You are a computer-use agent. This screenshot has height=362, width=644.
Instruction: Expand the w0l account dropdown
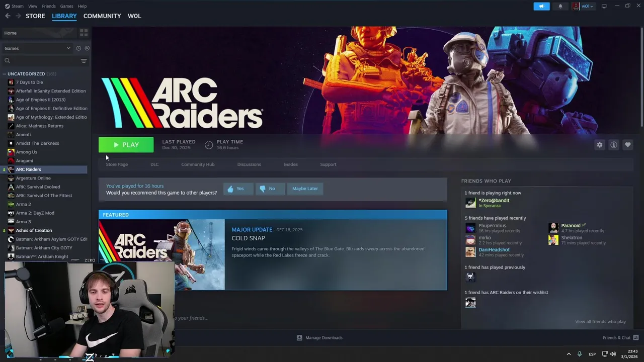[584, 6]
